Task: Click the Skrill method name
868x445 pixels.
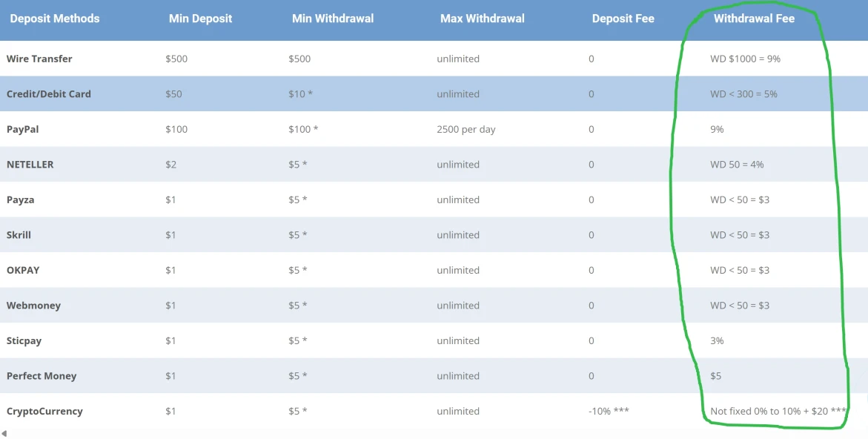Action: point(19,235)
